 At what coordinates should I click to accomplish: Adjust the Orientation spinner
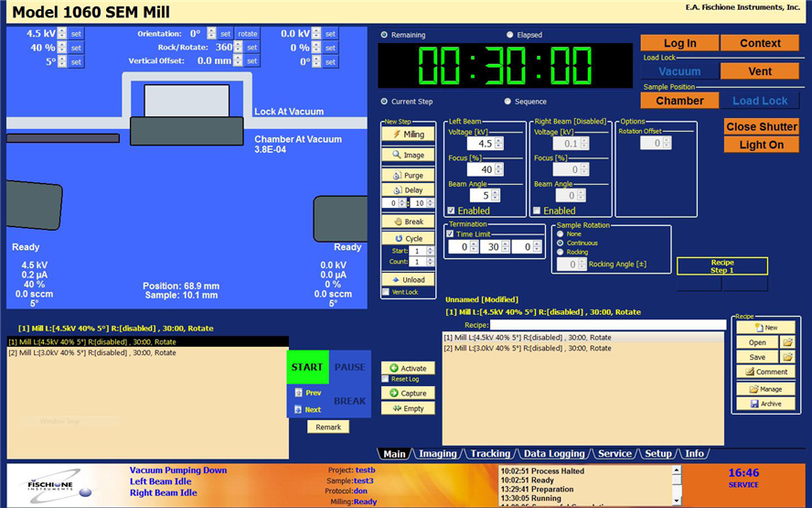[x=211, y=33]
